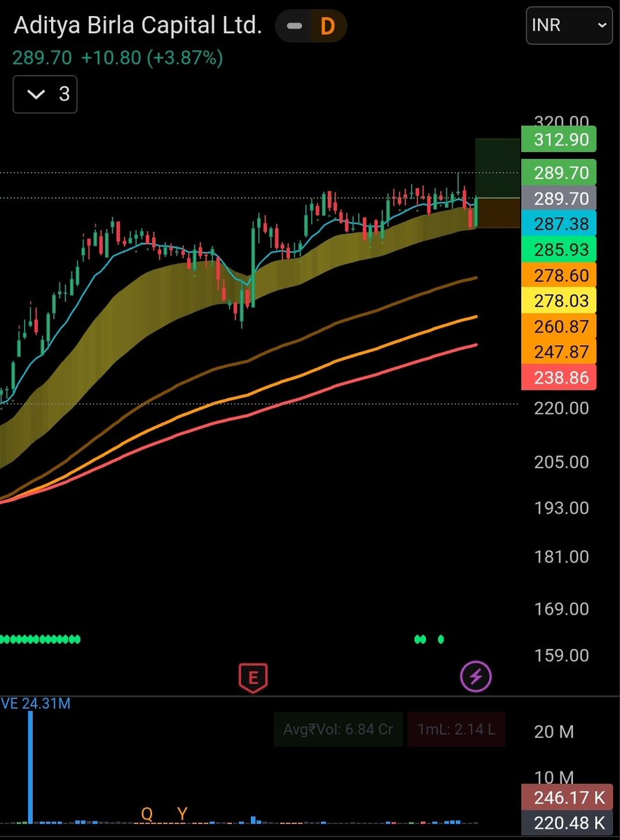
Task: Select the 238.86 red price label
Action: (559, 377)
